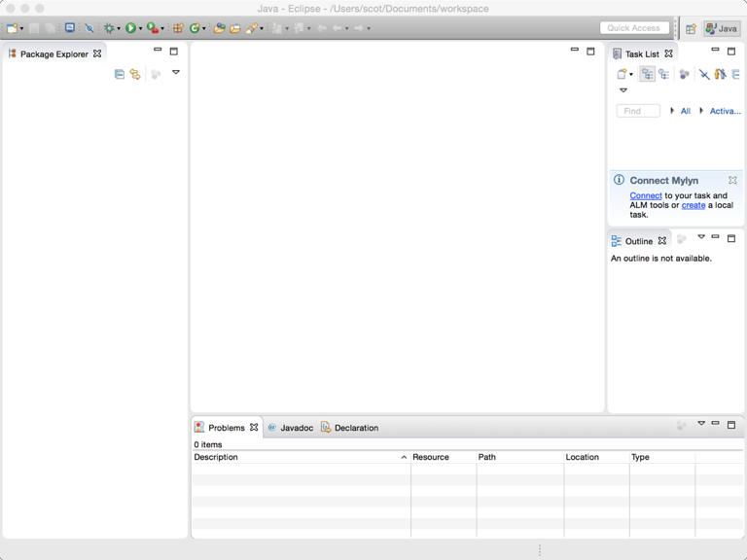
Task: Click the create local task hyperlink
Action: (x=694, y=205)
